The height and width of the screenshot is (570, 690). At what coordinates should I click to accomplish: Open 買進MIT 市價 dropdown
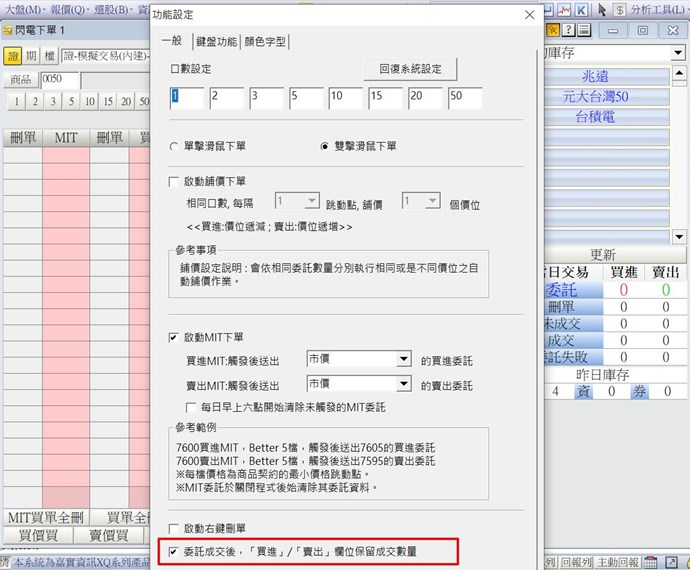tap(404, 359)
